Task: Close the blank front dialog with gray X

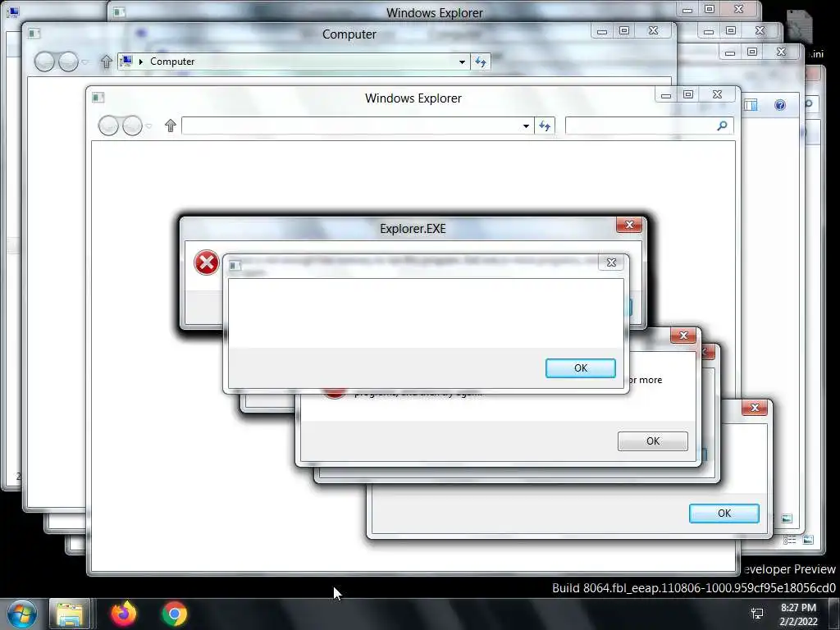Action: (611, 262)
